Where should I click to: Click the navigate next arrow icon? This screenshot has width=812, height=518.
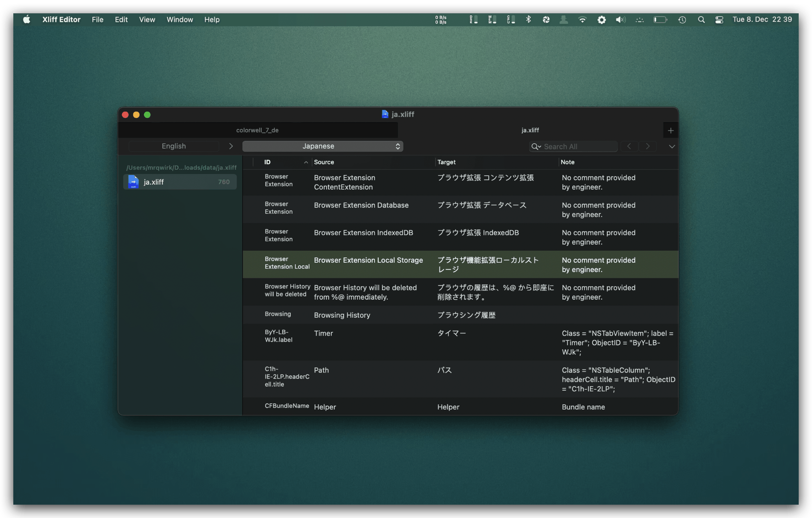coord(647,146)
